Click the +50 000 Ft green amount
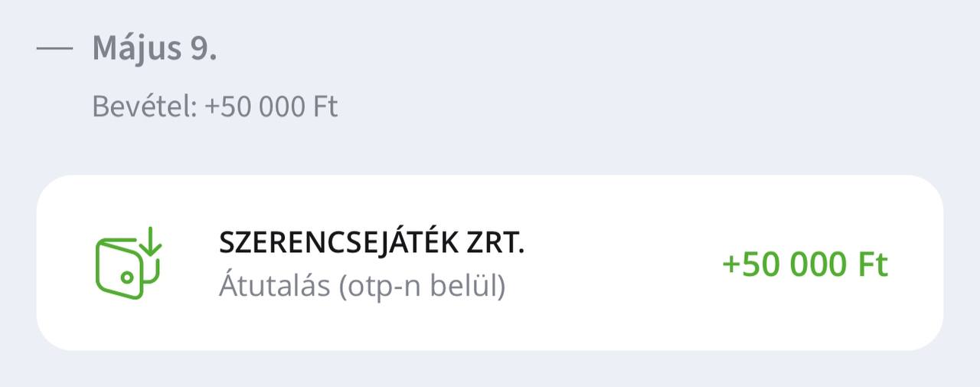The image size is (980, 387). coord(804,264)
